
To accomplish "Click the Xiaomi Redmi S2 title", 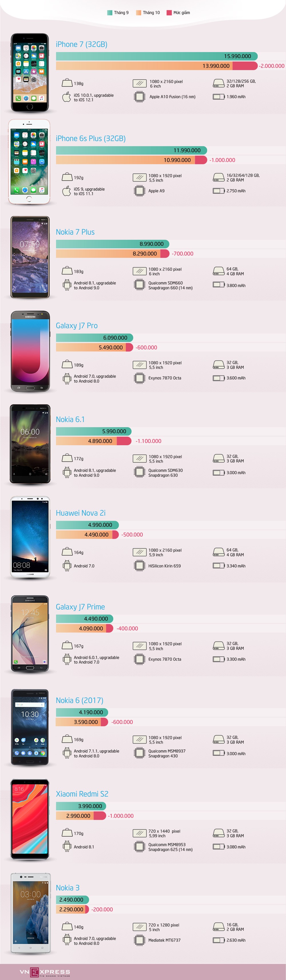I will click(x=82, y=794).
